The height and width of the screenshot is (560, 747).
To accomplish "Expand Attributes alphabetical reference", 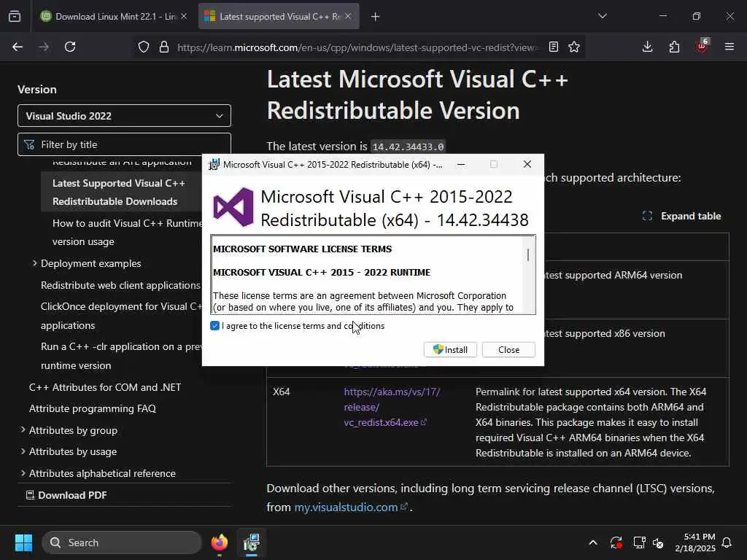I will [23, 472].
